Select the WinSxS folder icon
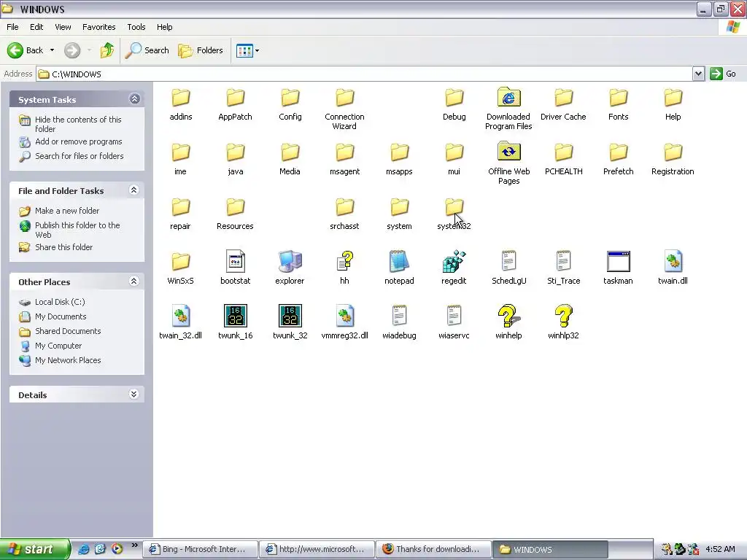Screen dimensions: 747x560 click(181, 262)
